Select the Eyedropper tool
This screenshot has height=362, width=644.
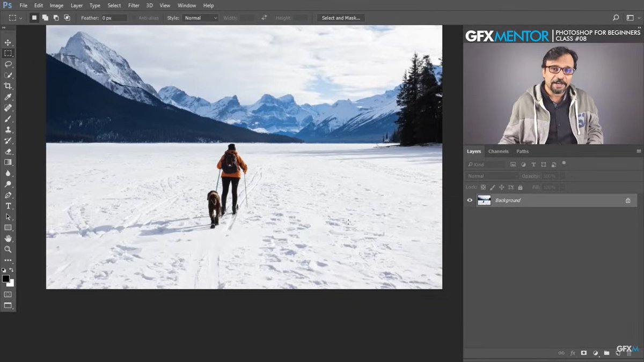[8, 97]
